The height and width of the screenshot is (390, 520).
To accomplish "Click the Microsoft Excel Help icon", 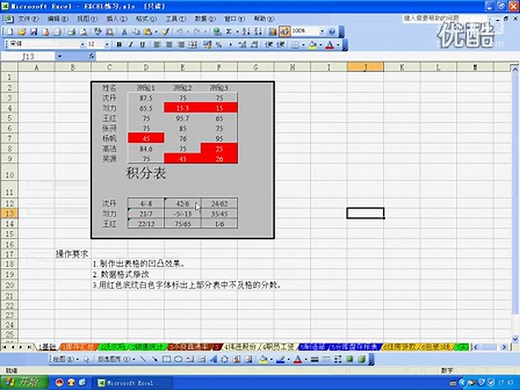I will [332, 32].
